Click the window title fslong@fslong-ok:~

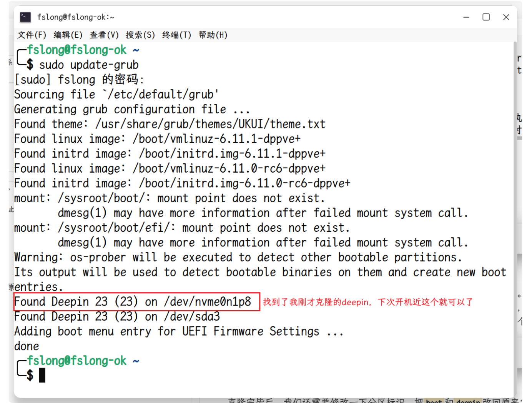(x=76, y=17)
